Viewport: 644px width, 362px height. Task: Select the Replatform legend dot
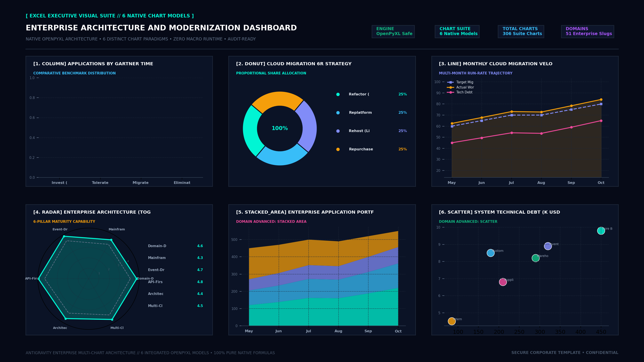338,113
